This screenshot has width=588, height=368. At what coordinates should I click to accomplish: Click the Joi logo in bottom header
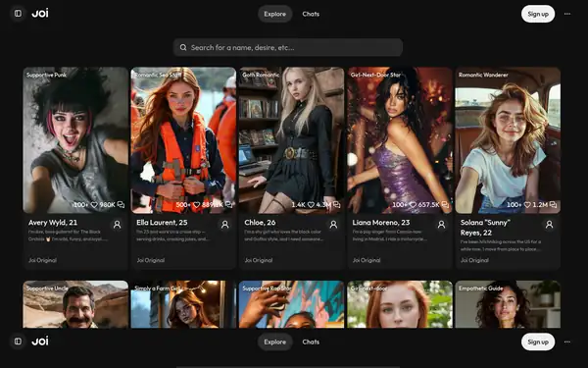pos(40,342)
